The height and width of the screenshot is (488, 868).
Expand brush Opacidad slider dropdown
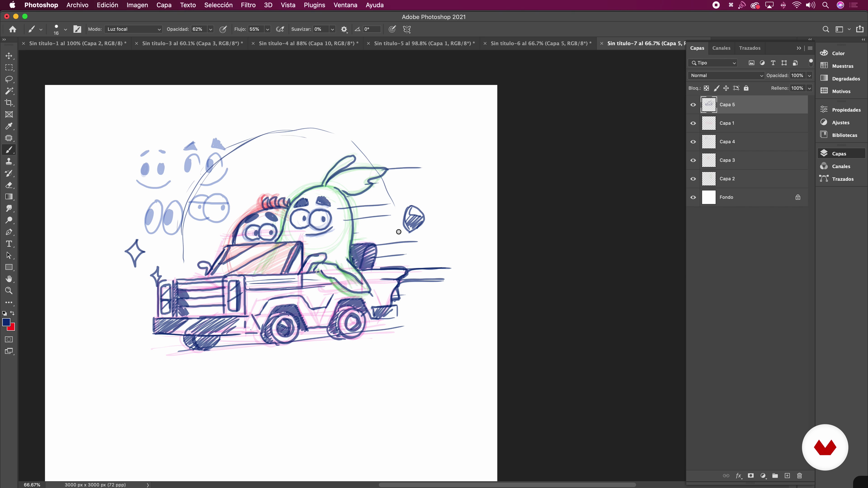point(211,29)
